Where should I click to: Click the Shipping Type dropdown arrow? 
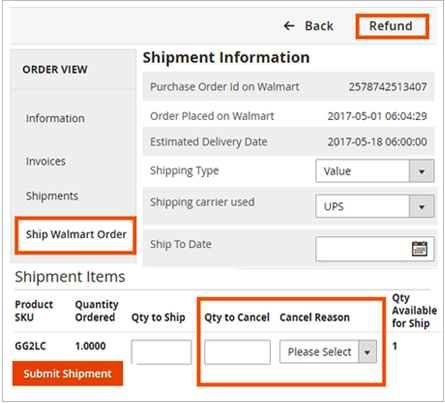pyautogui.click(x=421, y=171)
